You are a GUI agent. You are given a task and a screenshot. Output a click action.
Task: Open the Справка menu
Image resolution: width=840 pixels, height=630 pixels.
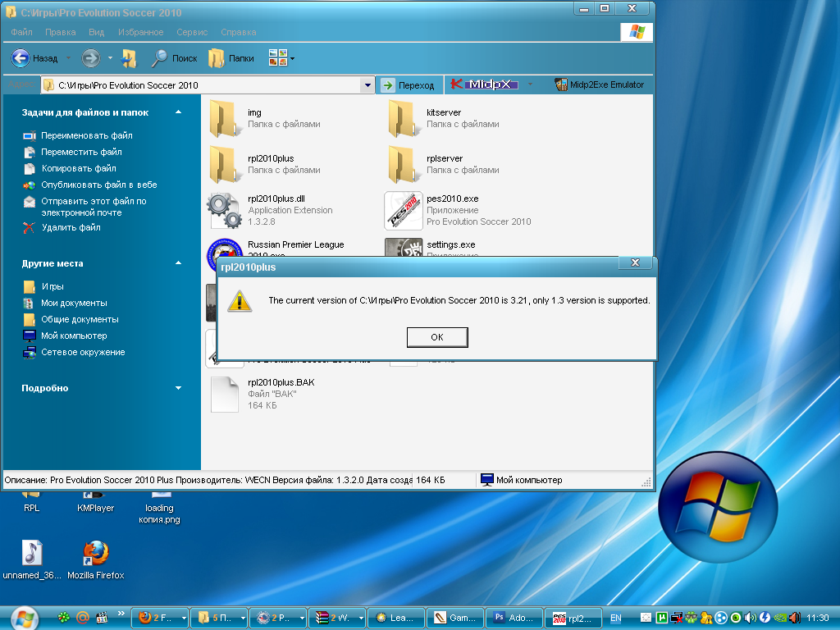click(x=239, y=32)
